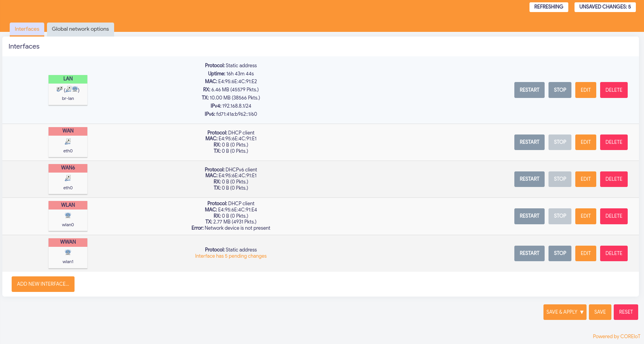
Task: Expand the Save & Apply dropdown arrow
Action: click(x=582, y=312)
